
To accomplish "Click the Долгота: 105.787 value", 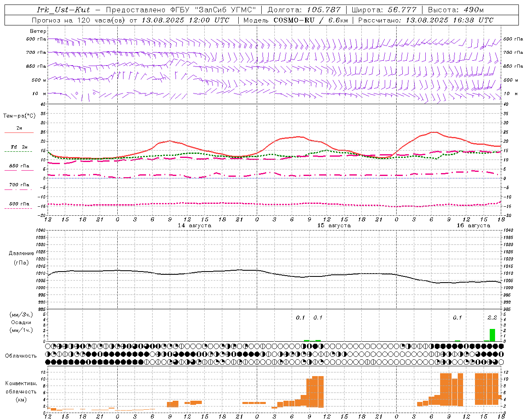I will 304,10.
